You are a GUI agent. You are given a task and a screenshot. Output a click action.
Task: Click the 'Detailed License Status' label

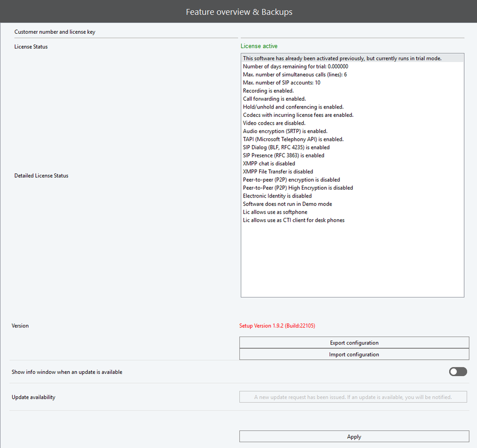pos(41,175)
